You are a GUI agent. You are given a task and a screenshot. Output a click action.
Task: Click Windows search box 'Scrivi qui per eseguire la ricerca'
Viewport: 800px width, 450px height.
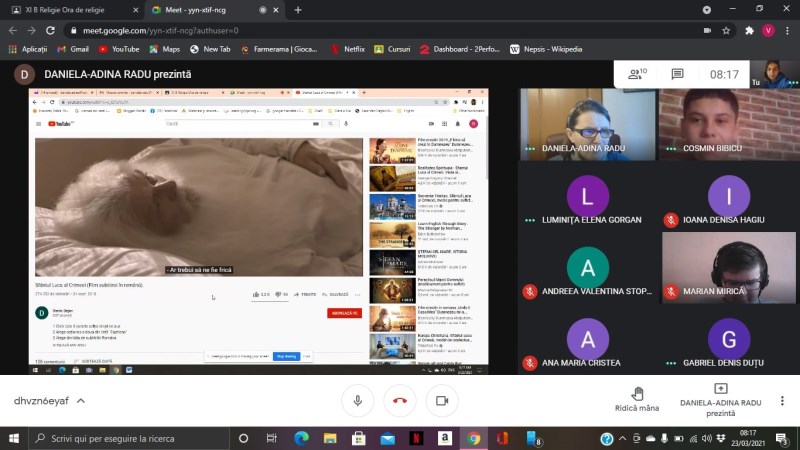tap(128, 438)
